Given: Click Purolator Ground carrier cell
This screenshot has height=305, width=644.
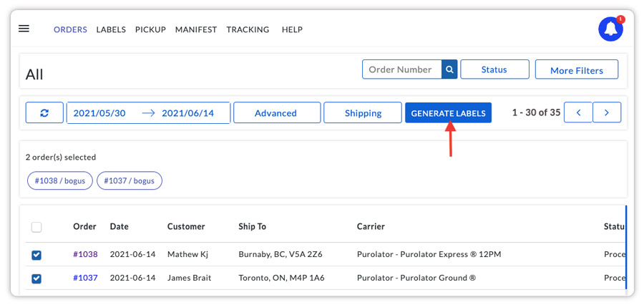Looking at the screenshot, I should [x=416, y=278].
